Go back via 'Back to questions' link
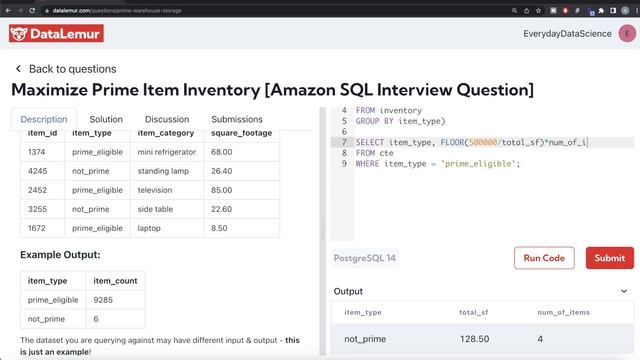Viewport: 640px width, 360px height. pyautogui.click(x=73, y=69)
